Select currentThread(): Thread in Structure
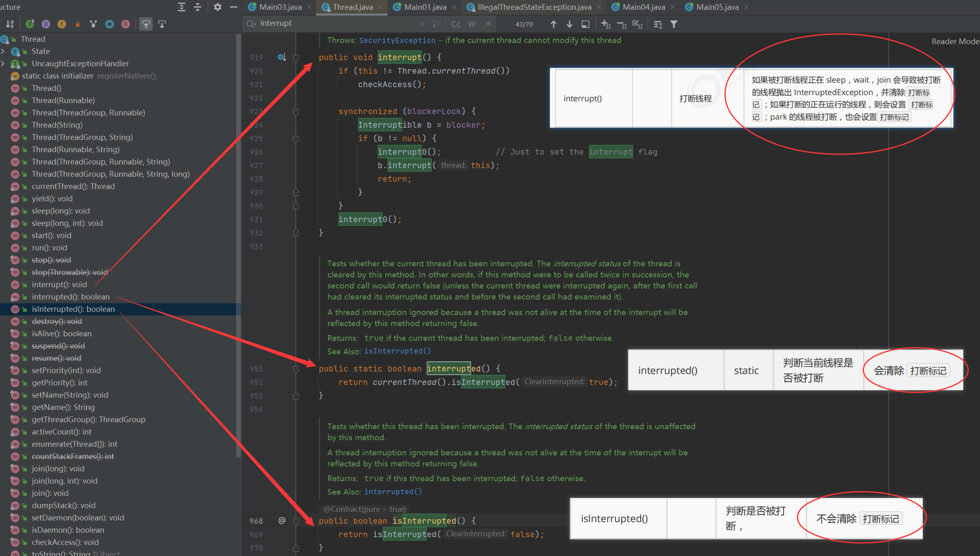The image size is (980, 556). pos(73,186)
